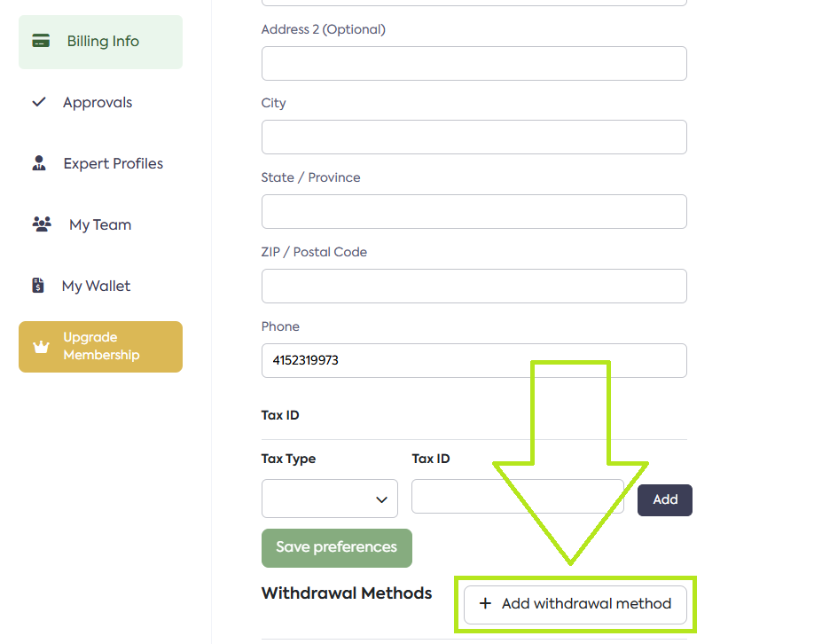Image resolution: width=814 pixels, height=644 pixels.
Task: Open the Billing Info menu item
Action: 101,42
